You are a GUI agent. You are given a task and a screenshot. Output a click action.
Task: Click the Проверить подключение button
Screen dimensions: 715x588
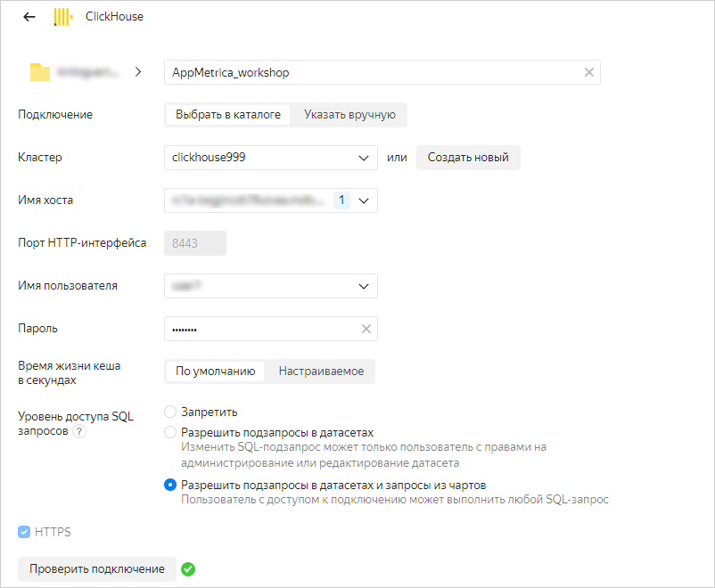pyautogui.click(x=96, y=569)
